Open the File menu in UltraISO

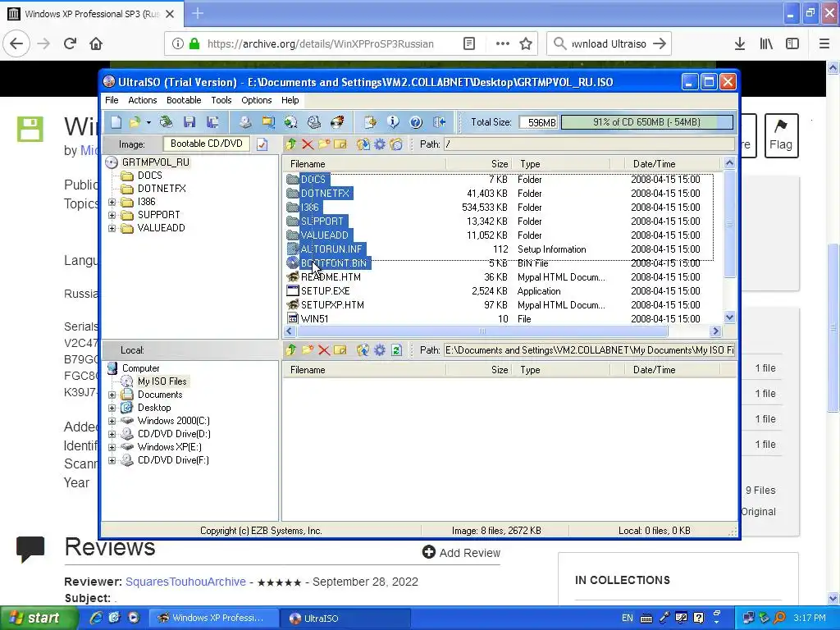[112, 100]
